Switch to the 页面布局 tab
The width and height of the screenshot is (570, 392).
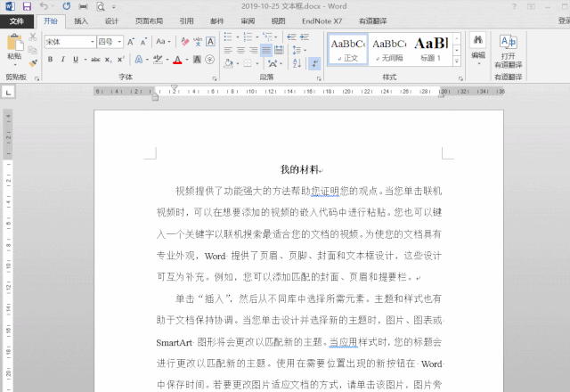(149, 21)
